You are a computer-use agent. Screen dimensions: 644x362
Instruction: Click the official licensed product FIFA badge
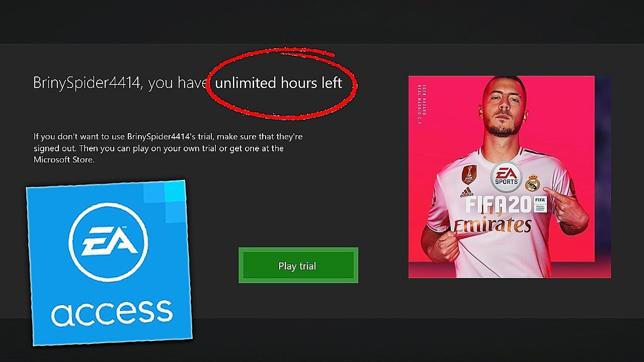pos(540,204)
